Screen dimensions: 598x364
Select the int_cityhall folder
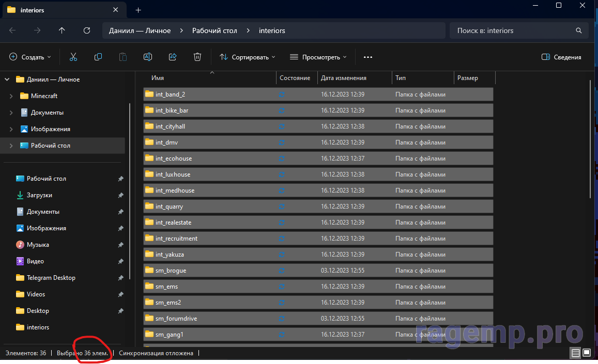171,126
